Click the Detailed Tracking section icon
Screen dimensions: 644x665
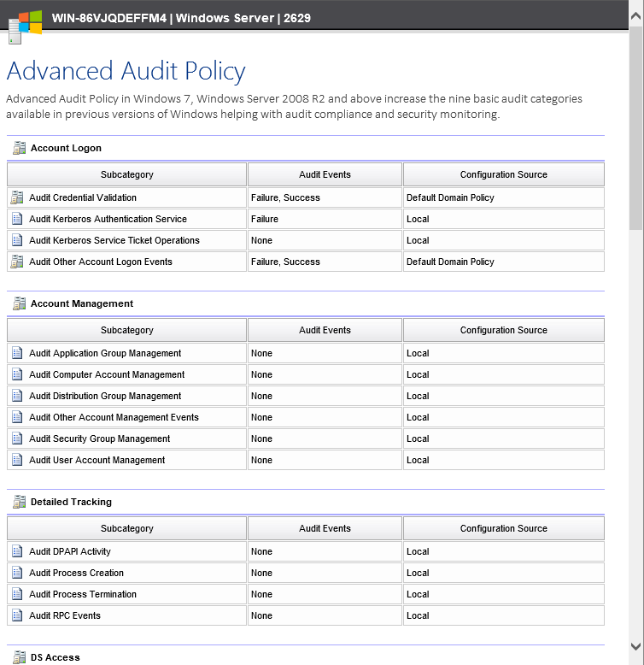(19, 502)
